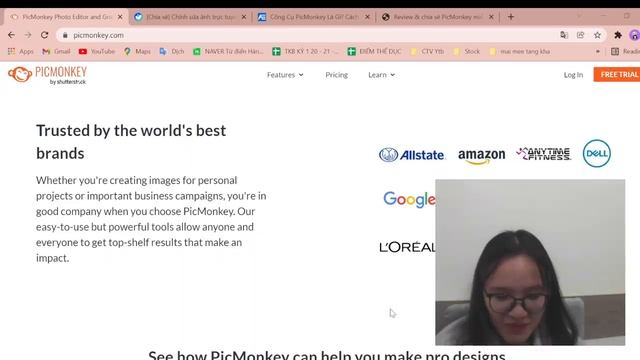Open the Chrome profile avatar
Screen dimensions: 640x360
tap(635, 35)
